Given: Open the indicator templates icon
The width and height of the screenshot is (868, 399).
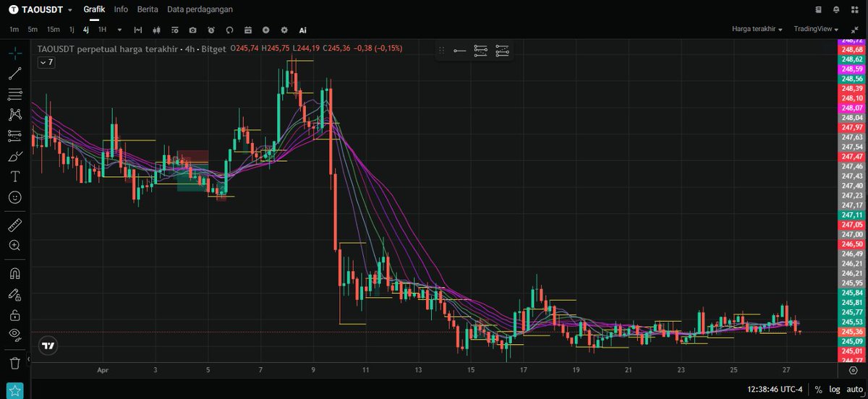Looking at the screenshot, I should (174, 30).
